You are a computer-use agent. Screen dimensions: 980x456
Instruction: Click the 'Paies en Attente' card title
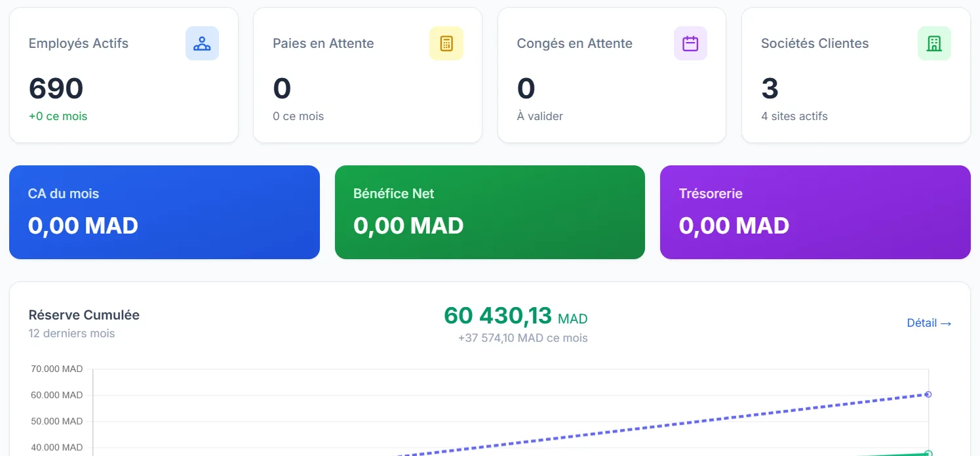pos(323,43)
